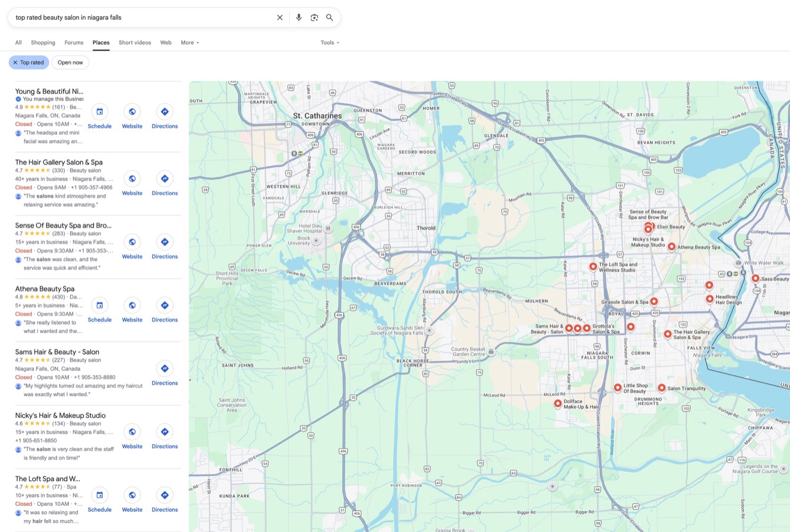The image size is (790, 532).
Task: Select Dollface Make-Up & Hair map pin
Action: click(558, 403)
